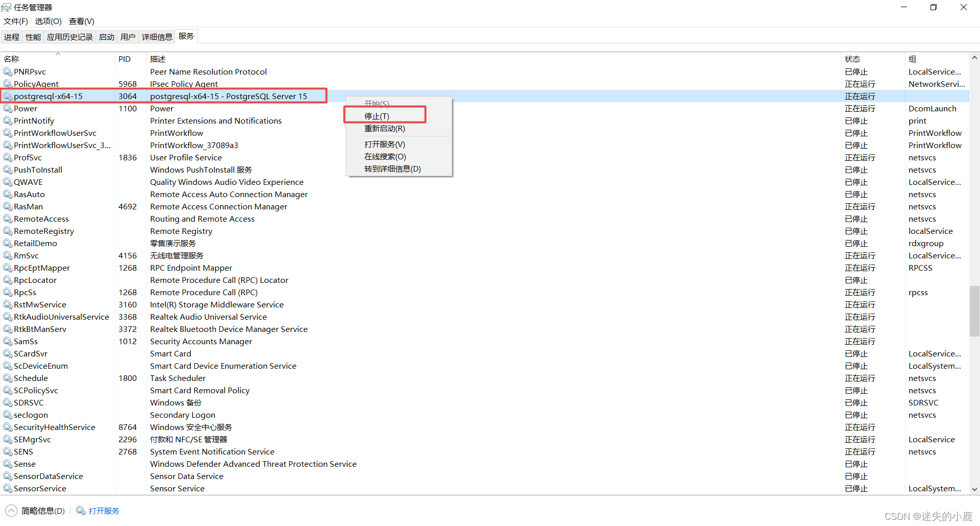Click the Schedule service gear icon

click(8, 378)
